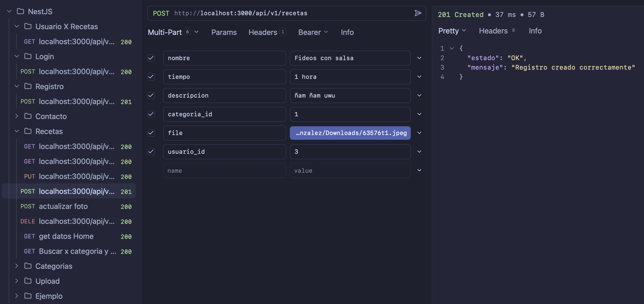Disable the file field checkbox
Viewport: 644px width, 304px height.
151,133
